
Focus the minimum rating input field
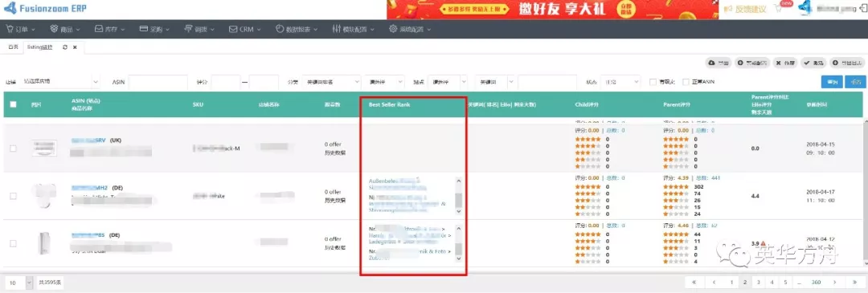[x=226, y=82]
